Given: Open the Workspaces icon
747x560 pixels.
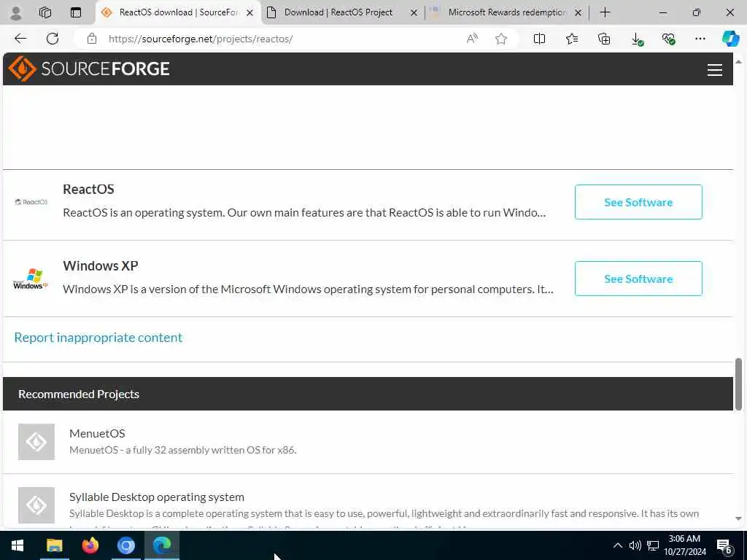Looking at the screenshot, I should (x=45, y=13).
